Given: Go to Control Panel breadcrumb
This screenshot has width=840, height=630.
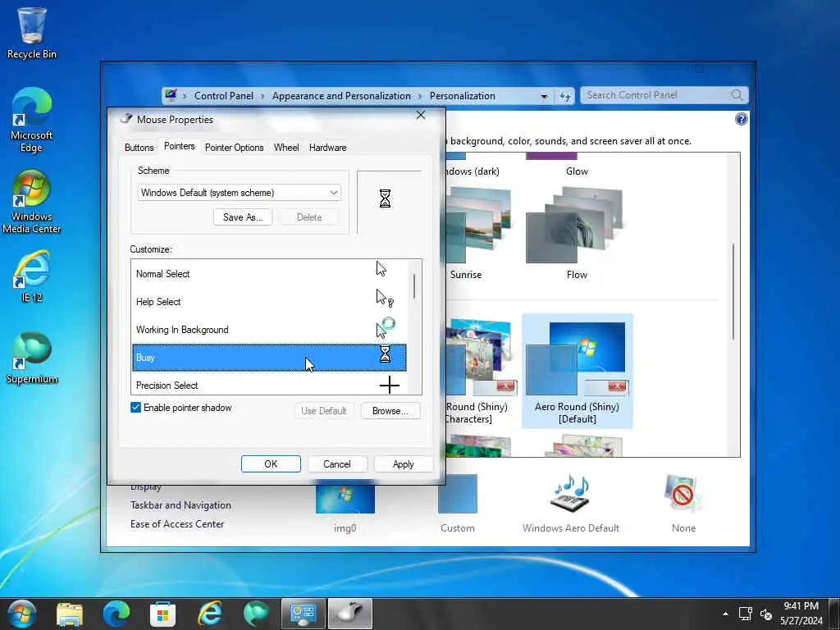Looking at the screenshot, I should pyautogui.click(x=224, y=96).
